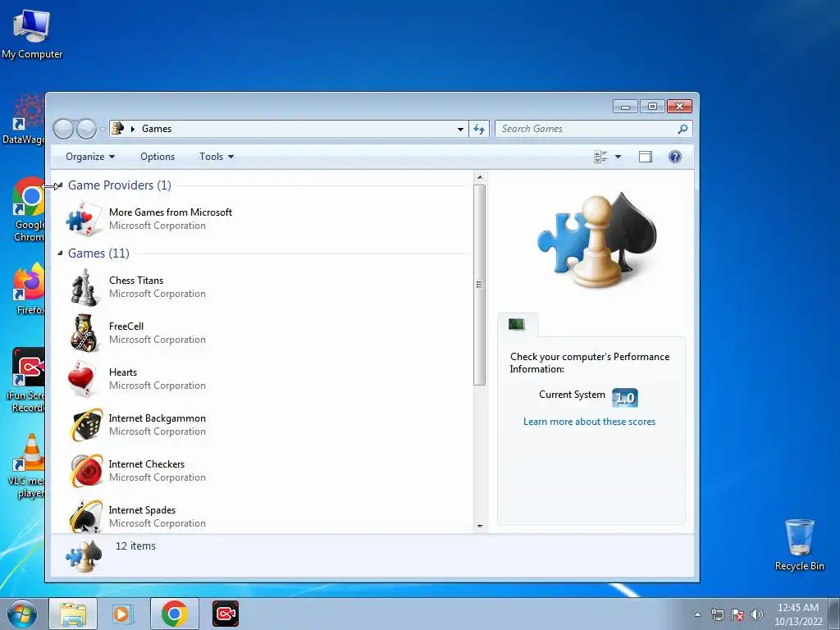The height and width of the screenshot is (630, 840).
Task: Select the FreeCell game icon
Action: [x=84, y=333]
